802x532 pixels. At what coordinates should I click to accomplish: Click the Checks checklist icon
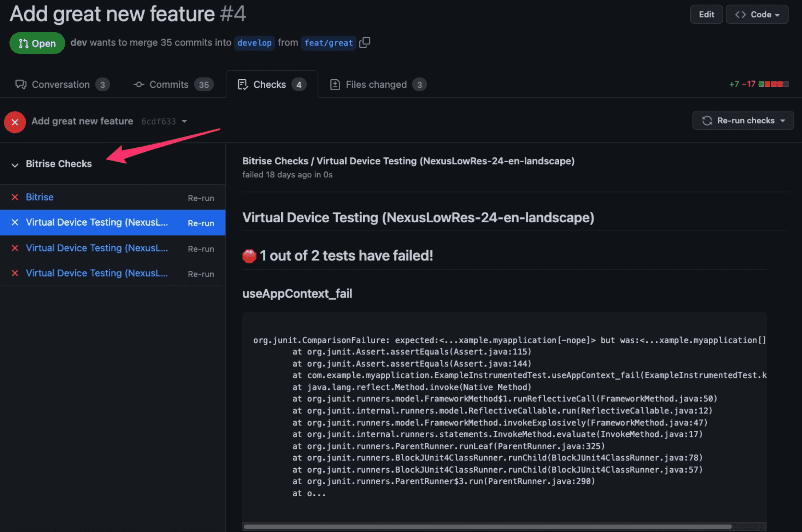click(243, 84)
